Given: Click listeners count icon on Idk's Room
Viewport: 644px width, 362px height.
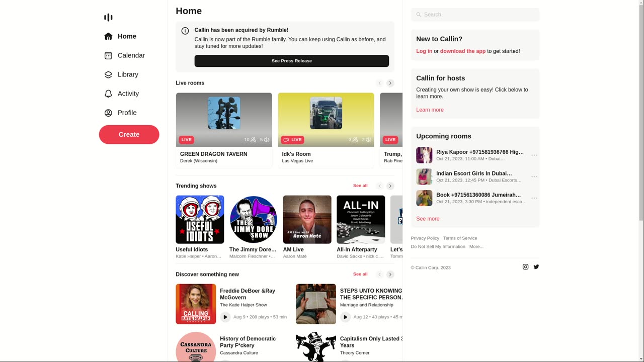Looking at the screenshot, I should (x=355, y=140).
